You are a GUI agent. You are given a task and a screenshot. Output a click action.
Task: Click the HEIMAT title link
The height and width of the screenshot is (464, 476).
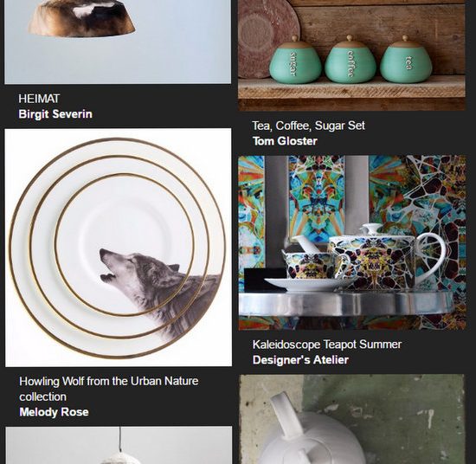39,99
